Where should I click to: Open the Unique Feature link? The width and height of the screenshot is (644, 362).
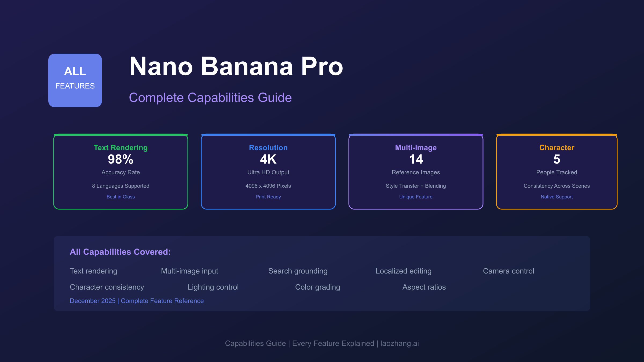(x=416, y=197)
